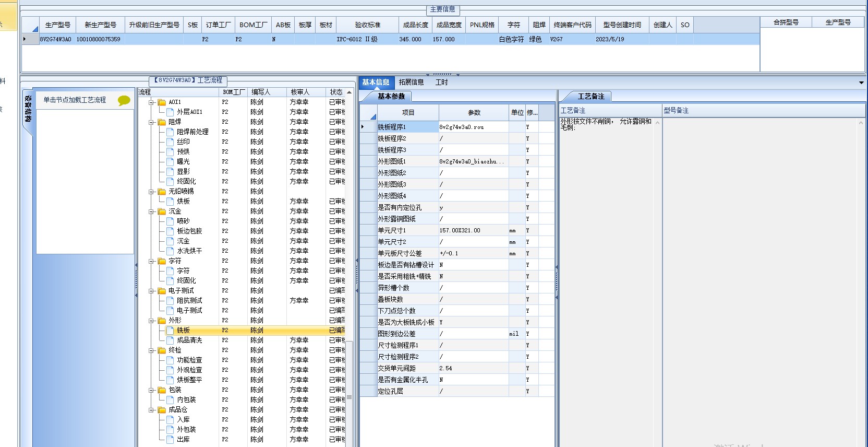The image size is (868, 447).
Task: Click the 合拼型号 column header
Action: (786, 22)
